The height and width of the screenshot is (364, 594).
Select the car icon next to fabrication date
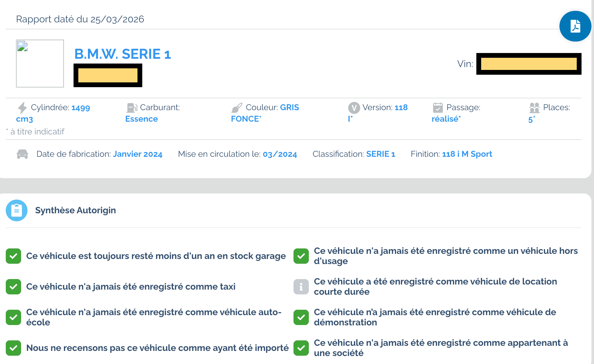tap(22, 154)
